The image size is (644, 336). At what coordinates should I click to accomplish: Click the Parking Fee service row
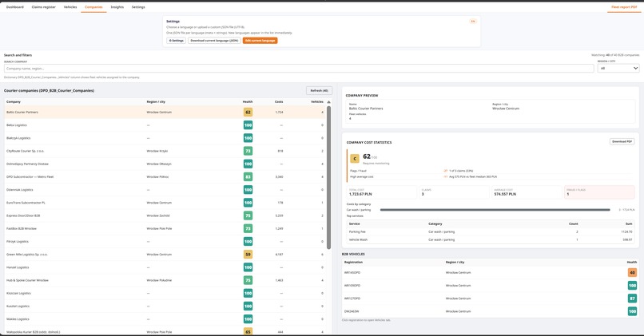[x=491, y=231]
